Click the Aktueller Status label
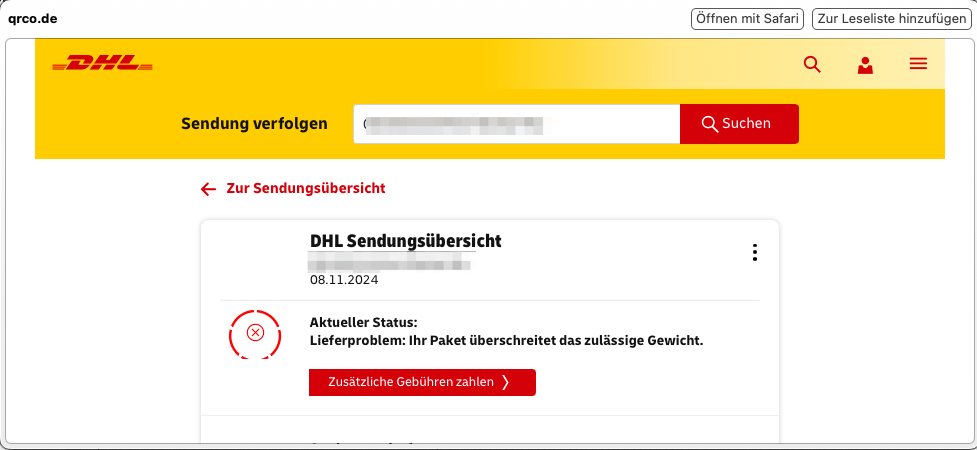The image size is (977, 450). 363,322
